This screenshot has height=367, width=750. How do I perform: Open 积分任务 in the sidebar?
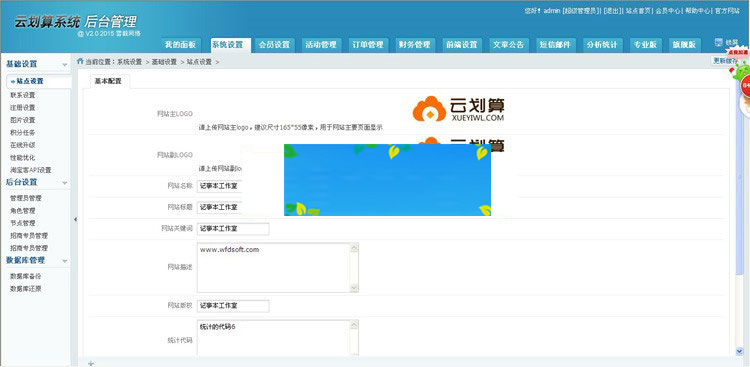(22, 133)
